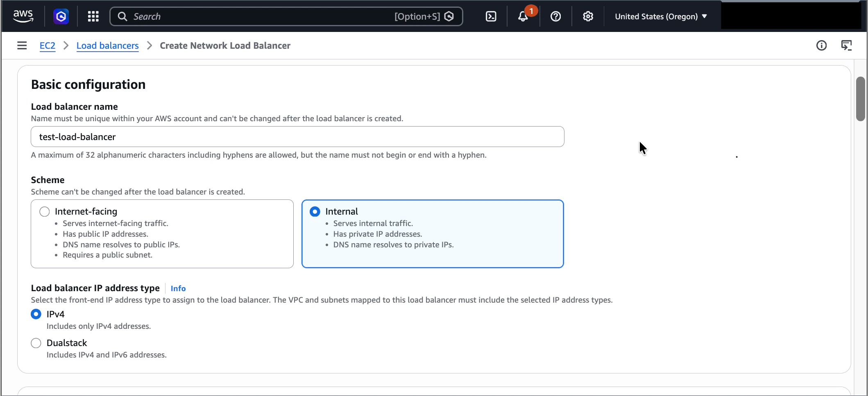Choose Dualstack IP address type
The height and width of the screenshot is (396, 868).
(x=36, y=343)
